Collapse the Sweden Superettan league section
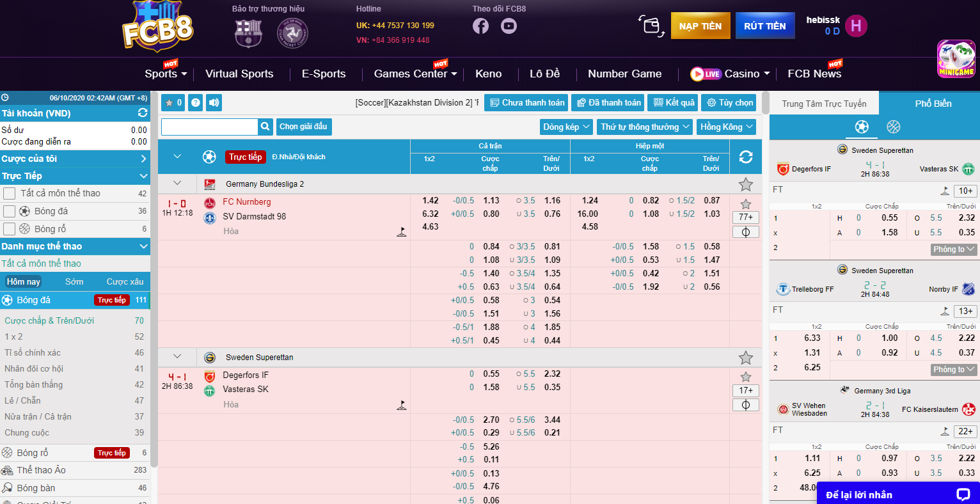This screenshot has height=504, width=980. (177, 357)
